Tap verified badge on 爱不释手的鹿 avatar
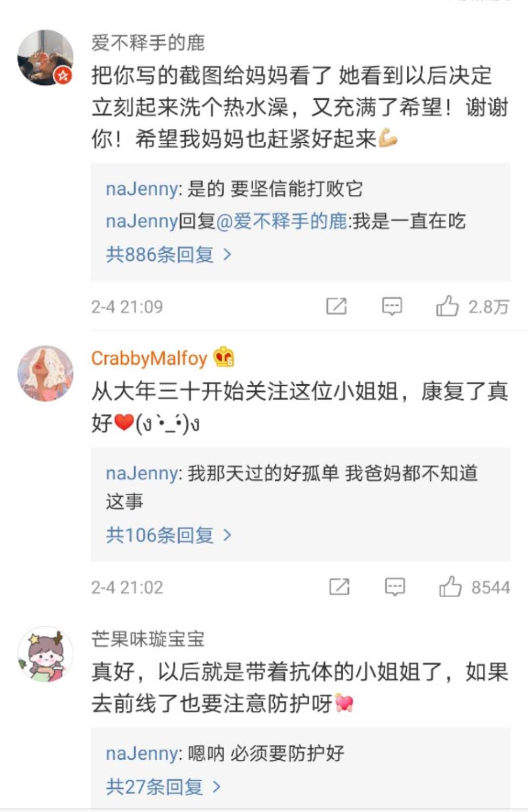This screenshot has width=528, height=812. (64, 75)
